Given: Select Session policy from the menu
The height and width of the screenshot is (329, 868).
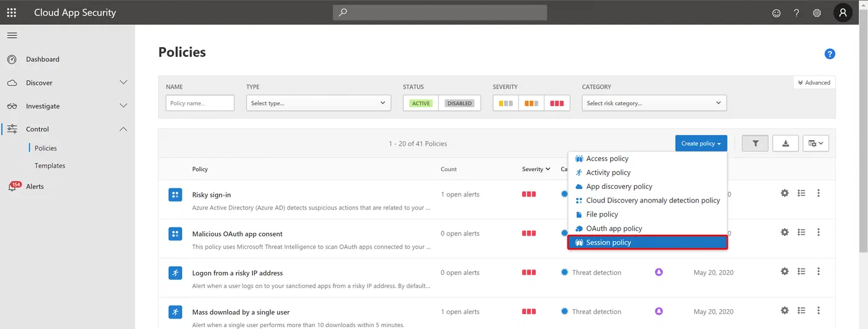Looking at the screenshot, I should [x=647, y=242].
